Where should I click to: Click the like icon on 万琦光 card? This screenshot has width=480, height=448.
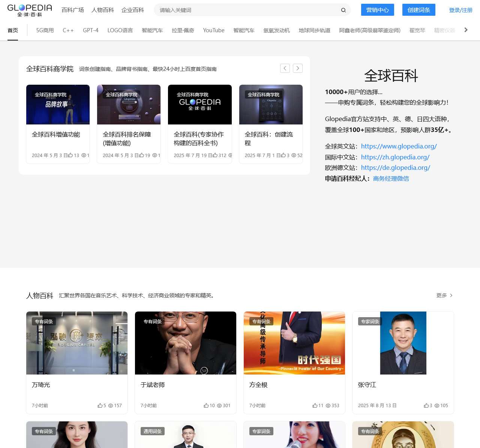(x=100, y=405)
